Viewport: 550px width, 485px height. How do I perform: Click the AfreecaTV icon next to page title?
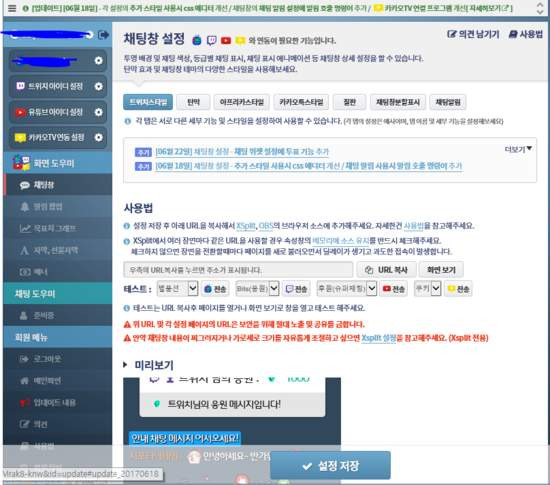(x=197, y=40)
